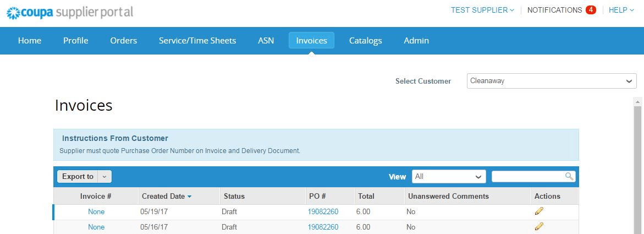Open PO number 19082260 in first row
This screenshot has width=644, height=234.
pyautogui.click(x=323, y=211)
